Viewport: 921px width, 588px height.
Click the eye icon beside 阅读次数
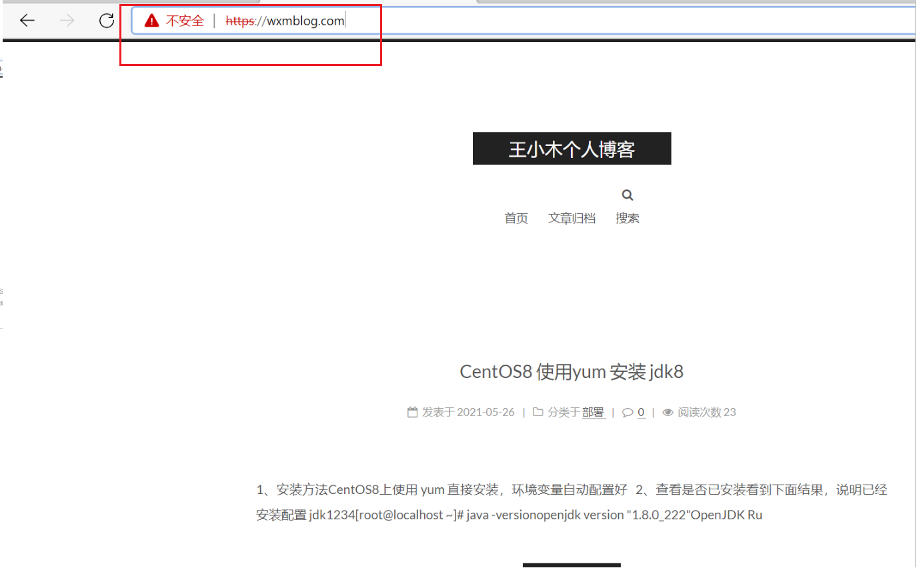[x=668, y=413]
